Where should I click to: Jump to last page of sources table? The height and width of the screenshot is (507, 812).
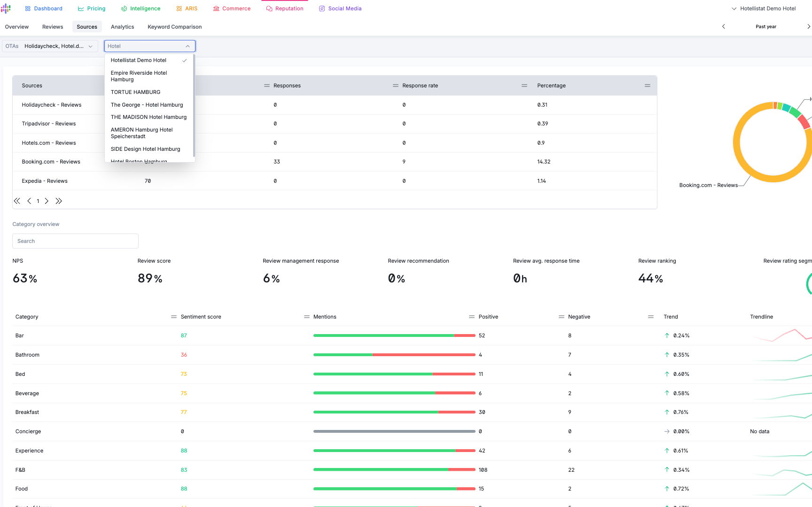click(x=59, y=201)
